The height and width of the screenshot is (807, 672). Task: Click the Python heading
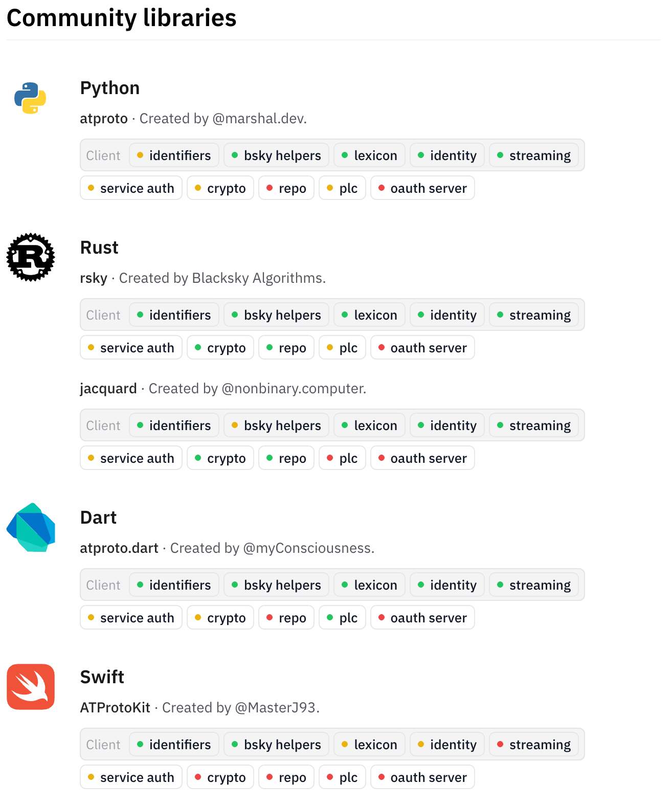110,88
